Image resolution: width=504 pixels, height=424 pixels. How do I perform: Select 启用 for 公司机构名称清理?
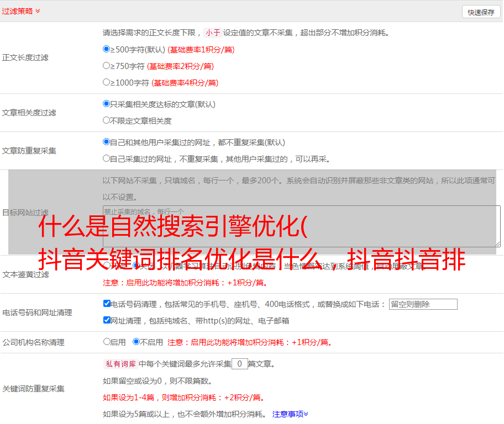[x=107, y=342]
